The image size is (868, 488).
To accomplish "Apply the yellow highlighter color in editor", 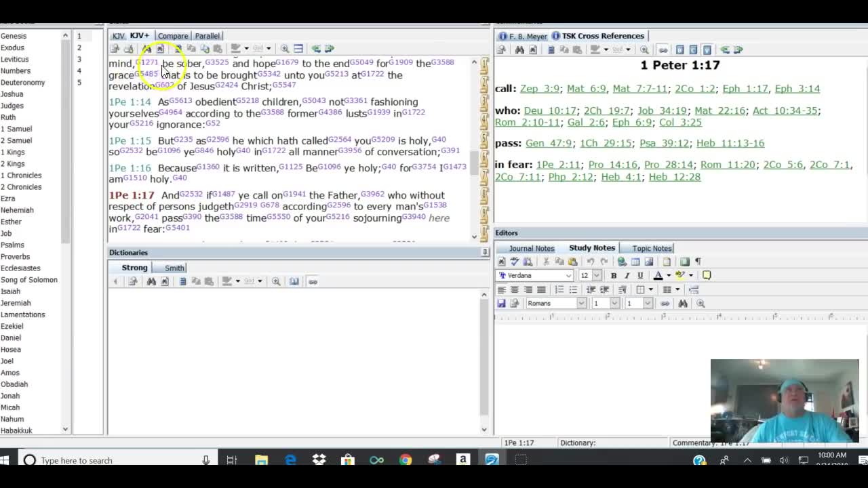I will click(680, 275).
